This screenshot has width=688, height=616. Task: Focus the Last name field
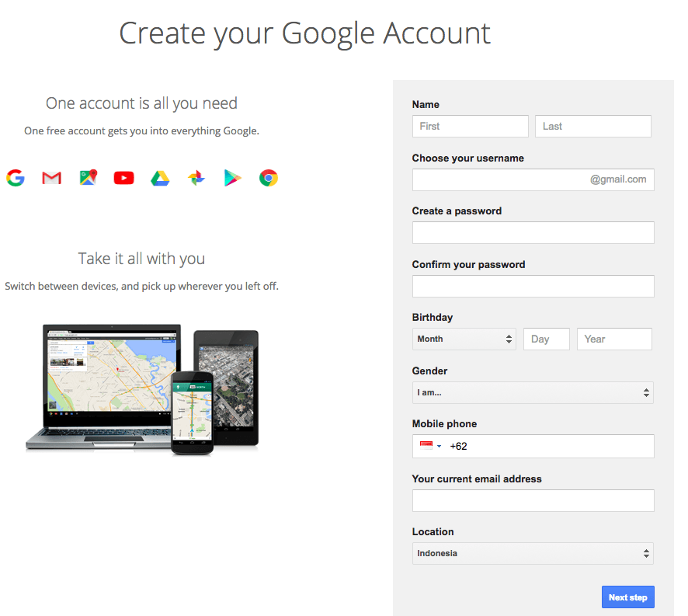[x=593, y=126]
